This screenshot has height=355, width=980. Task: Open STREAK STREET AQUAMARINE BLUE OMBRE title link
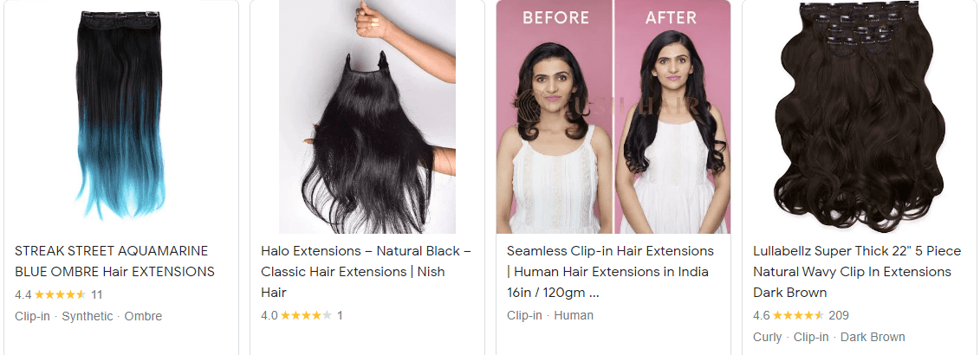coord(115,261)
